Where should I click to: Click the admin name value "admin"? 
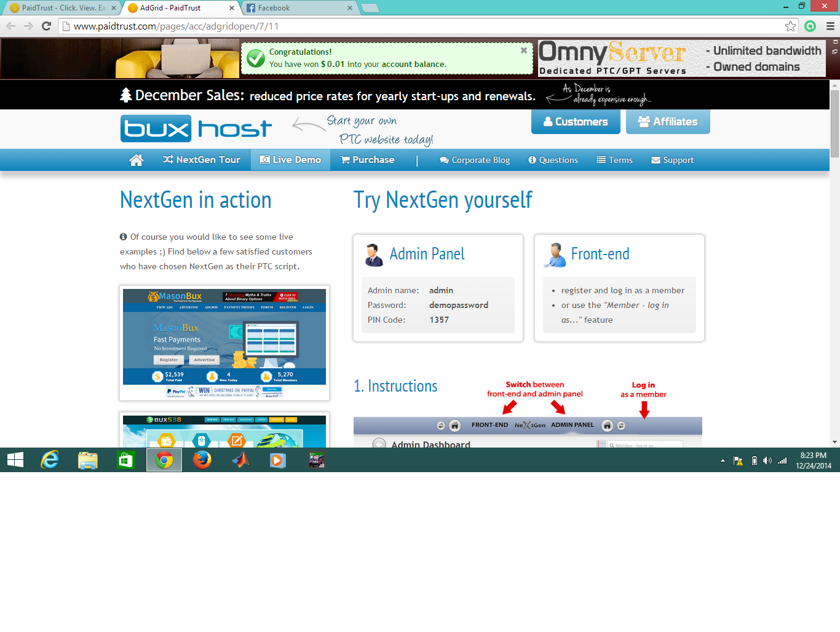pos(441,290)
